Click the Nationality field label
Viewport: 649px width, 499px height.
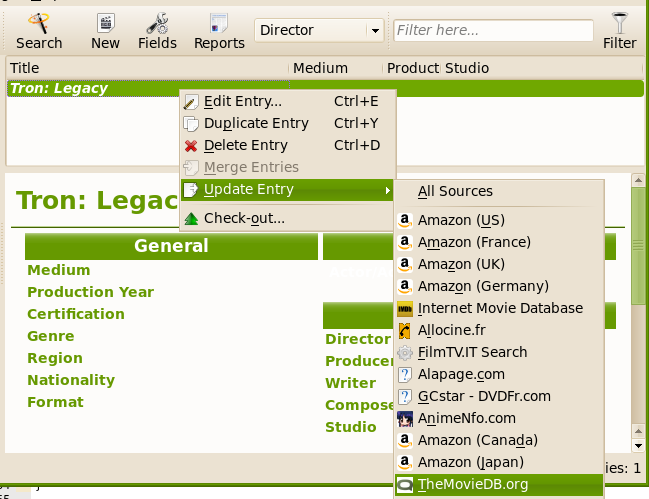click(71, 380)
